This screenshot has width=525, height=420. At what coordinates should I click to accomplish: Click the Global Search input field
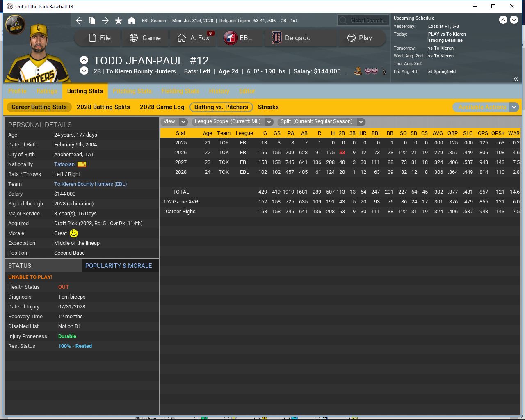[x=367, y=21]
